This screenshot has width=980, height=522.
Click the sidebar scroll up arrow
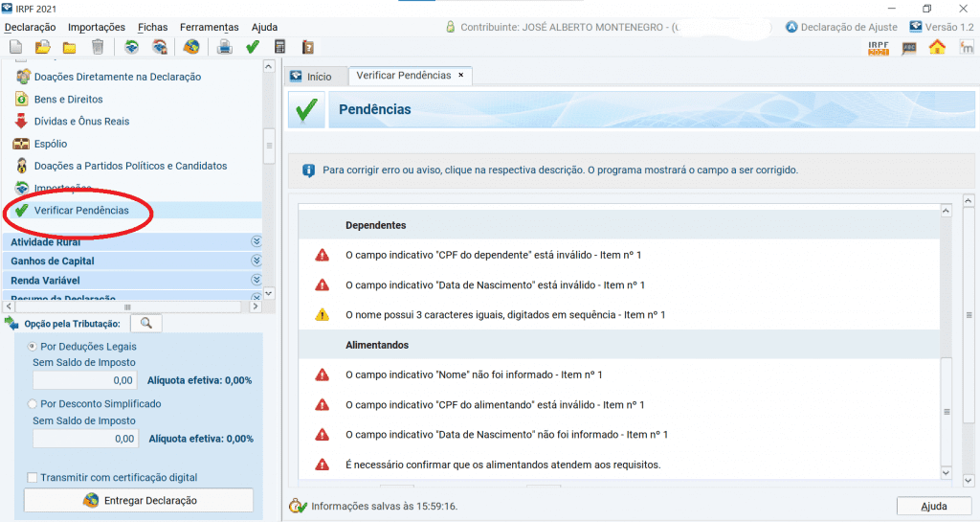(269, 66)
